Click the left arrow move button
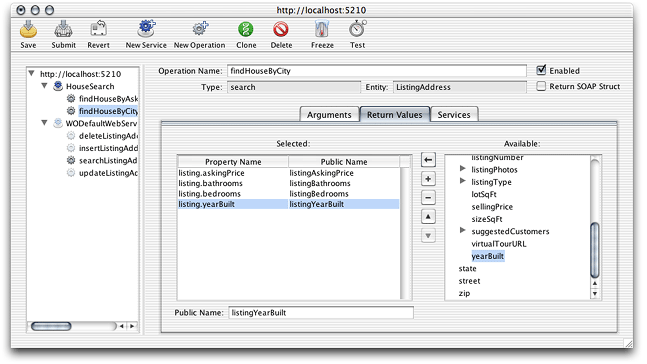647x364 pixels. 428,160
